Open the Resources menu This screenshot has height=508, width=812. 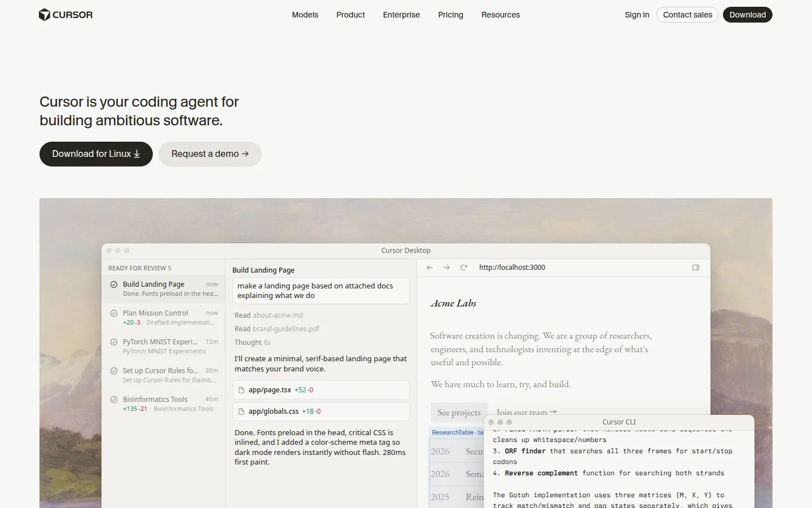click(501, 15)
